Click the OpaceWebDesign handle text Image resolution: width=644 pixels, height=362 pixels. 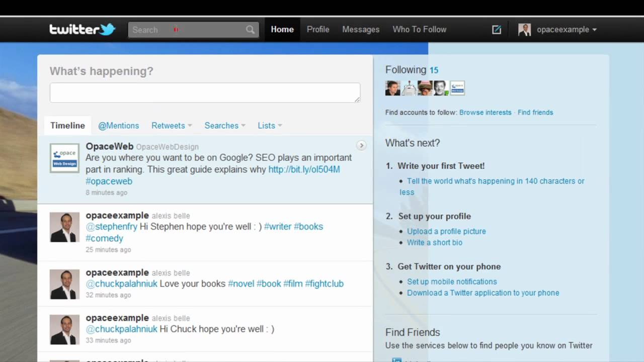pos(168,147)
